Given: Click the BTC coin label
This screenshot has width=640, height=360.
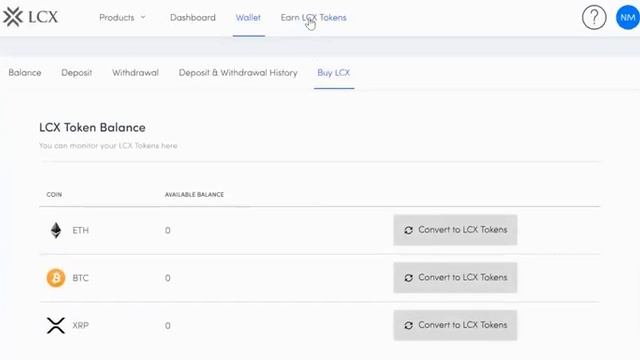Looking at the screenshot, I should click(80, 278).
